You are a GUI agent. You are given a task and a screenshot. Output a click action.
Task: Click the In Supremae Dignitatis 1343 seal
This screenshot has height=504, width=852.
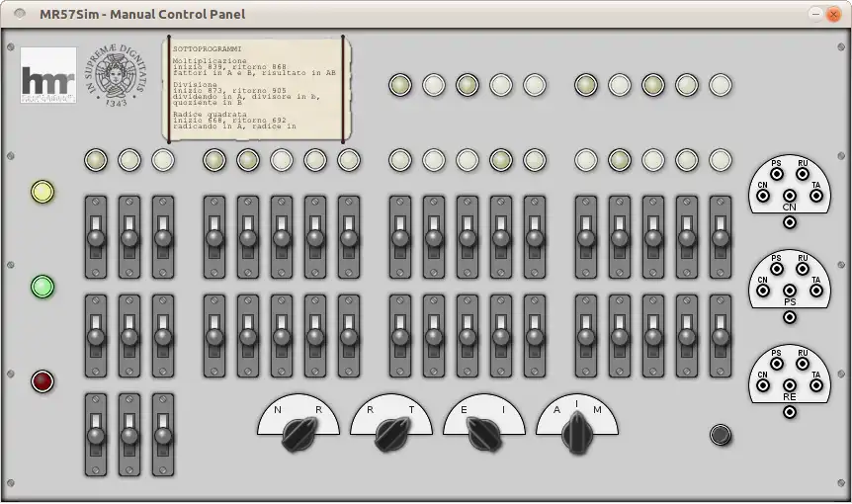(116, 75)
